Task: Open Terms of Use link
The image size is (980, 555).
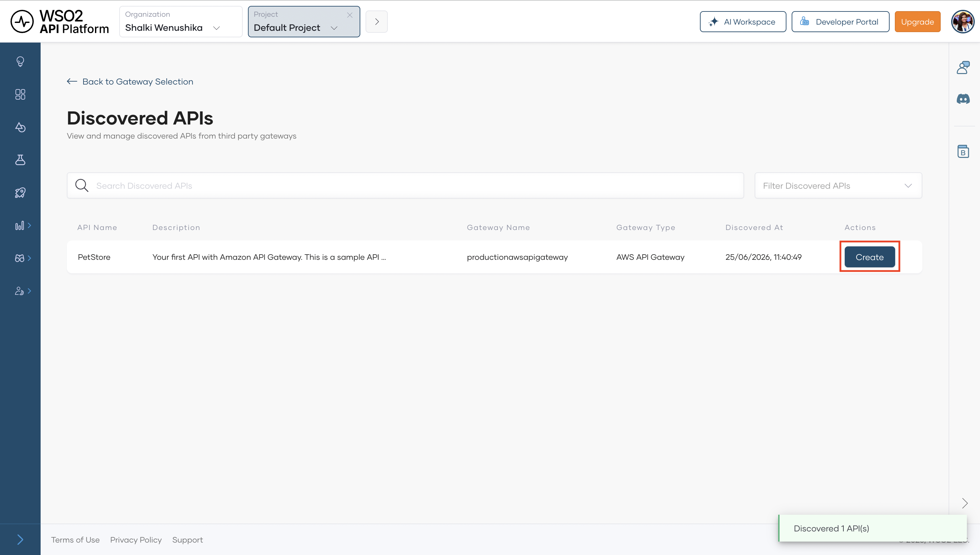Action: [x=75, y=540]
